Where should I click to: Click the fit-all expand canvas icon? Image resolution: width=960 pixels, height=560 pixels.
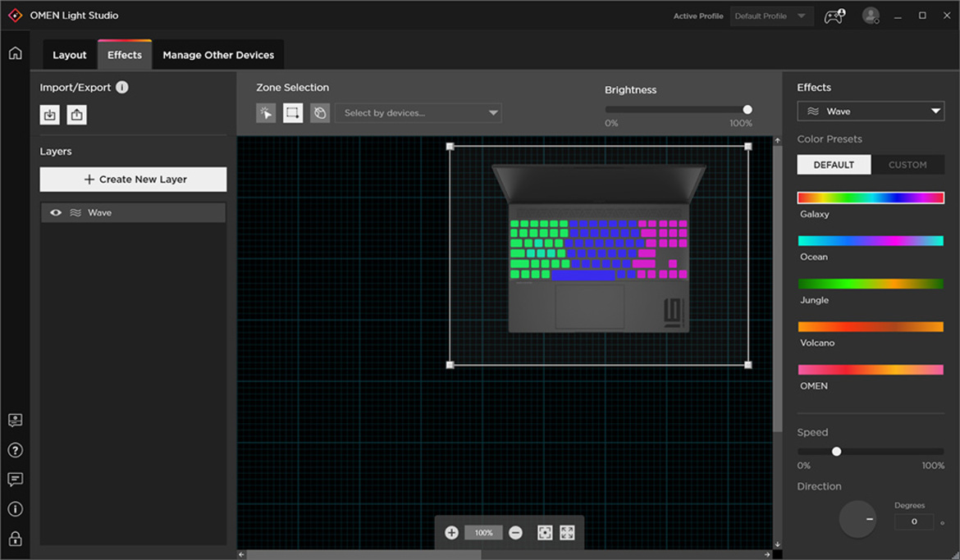pyautogui.click(x=567, y=532)
